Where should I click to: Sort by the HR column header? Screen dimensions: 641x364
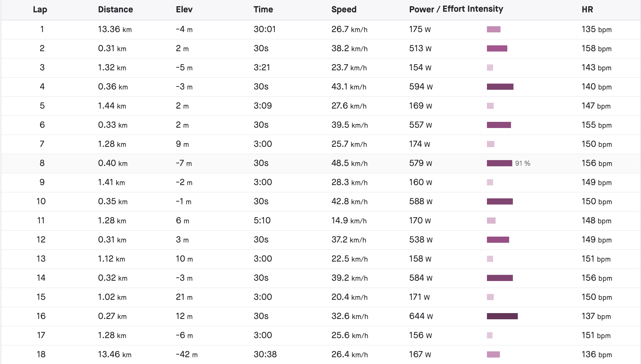click(587, 10)
